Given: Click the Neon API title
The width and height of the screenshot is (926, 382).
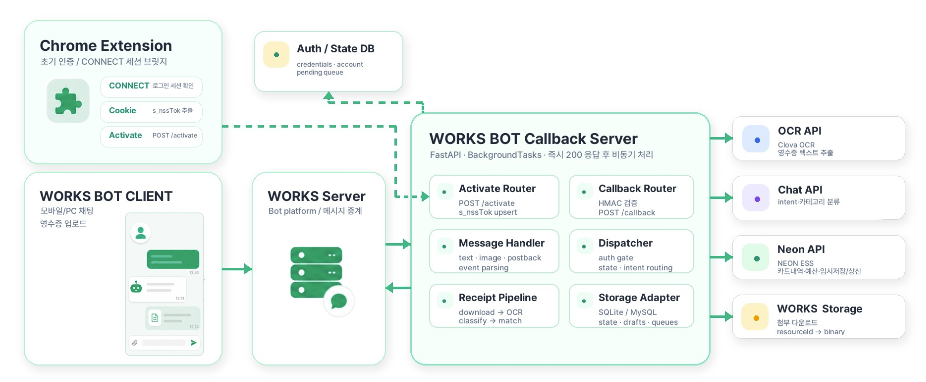Looking at the screenshot, I should point(801,250).
